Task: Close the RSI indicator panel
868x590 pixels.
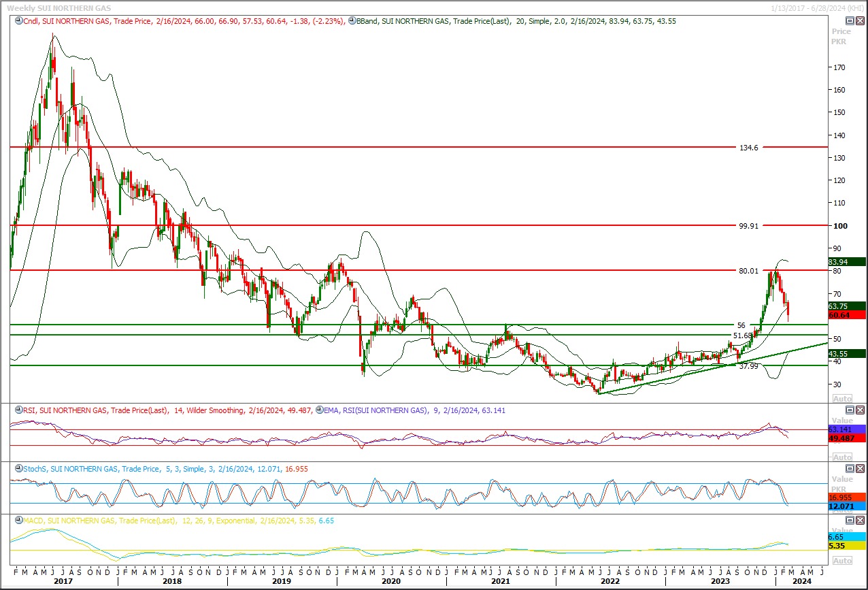Action: (x=861, y=410)
